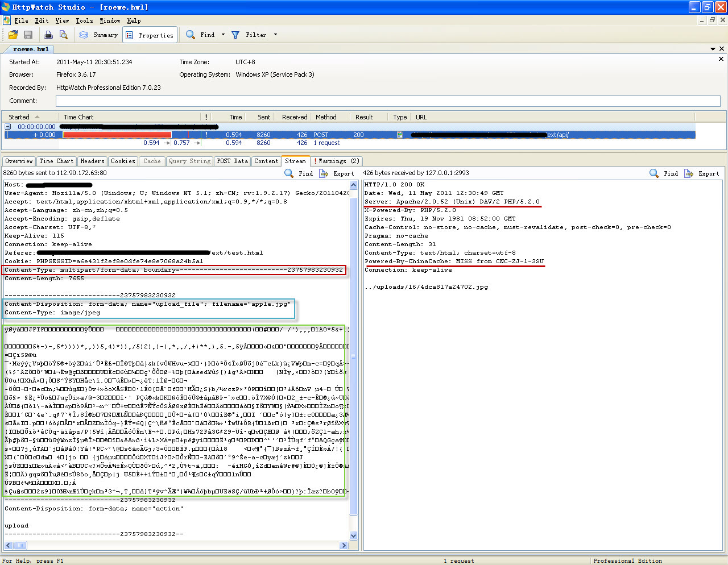Collapse the page group at 00:00:00.000
Viewport: 728px width, 565px height.
click(8, 127)
